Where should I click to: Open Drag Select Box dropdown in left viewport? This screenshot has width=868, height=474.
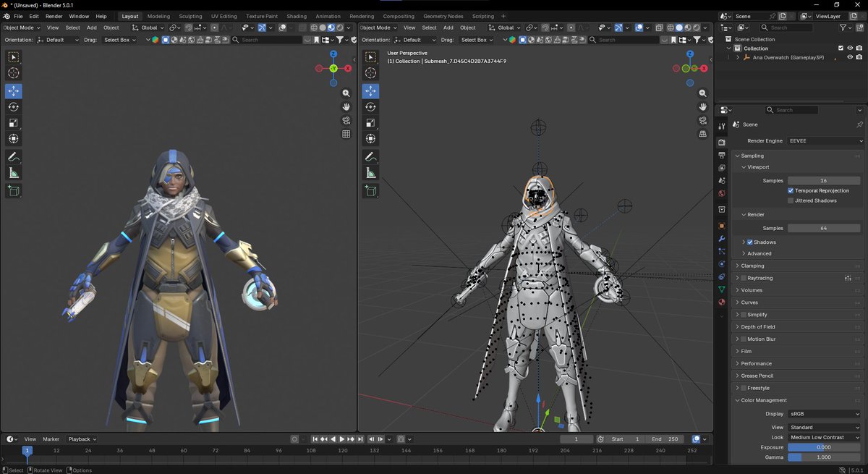point(119,40)
